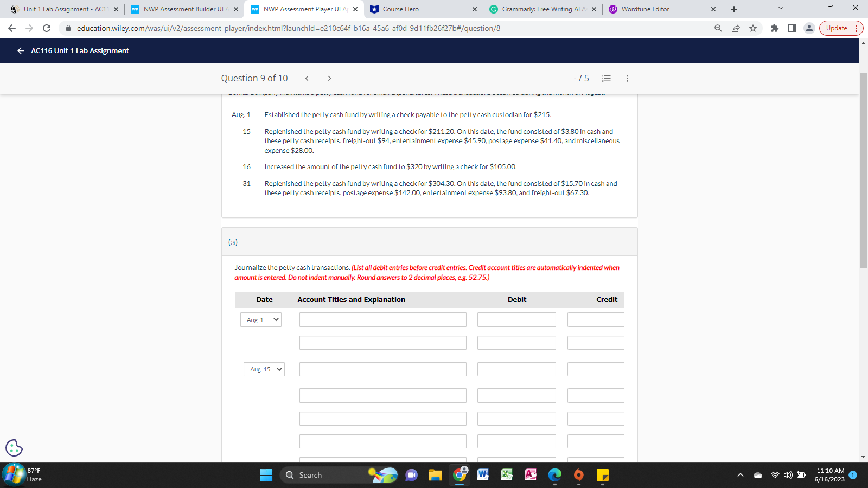Screen dimensions: 868x488
Task: Open the browser extensions puzzle icon
Action: [x=774, y=28]
